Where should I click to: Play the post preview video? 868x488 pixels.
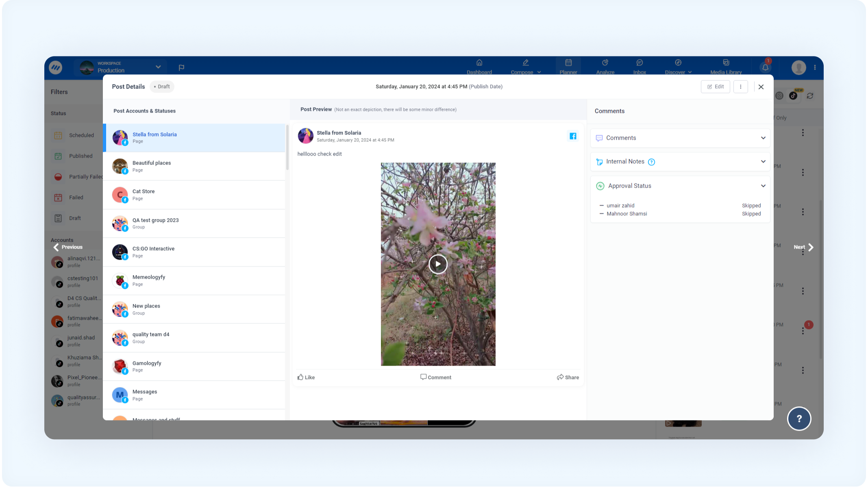[x=438, y=264]
